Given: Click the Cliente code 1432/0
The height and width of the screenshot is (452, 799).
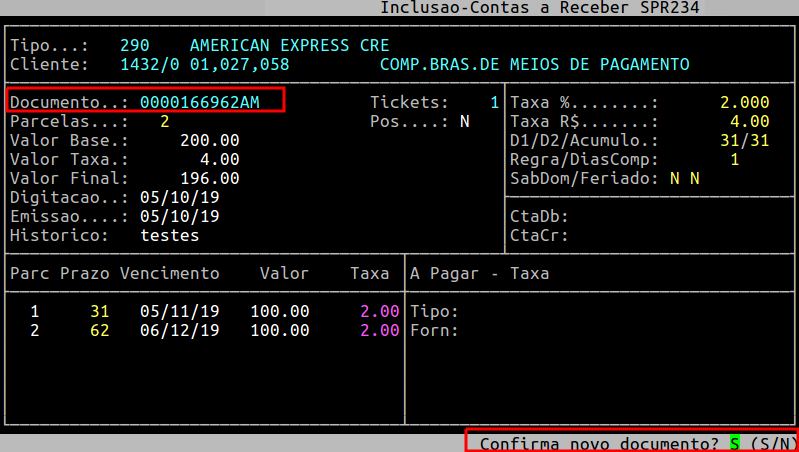Looking at the screenshot, I should click(x=149, y=65).
